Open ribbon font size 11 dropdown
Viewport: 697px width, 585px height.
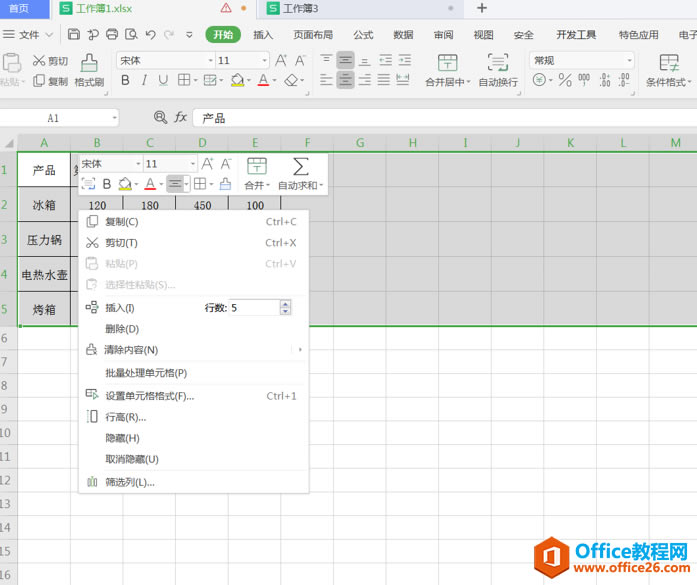[264, 60]
